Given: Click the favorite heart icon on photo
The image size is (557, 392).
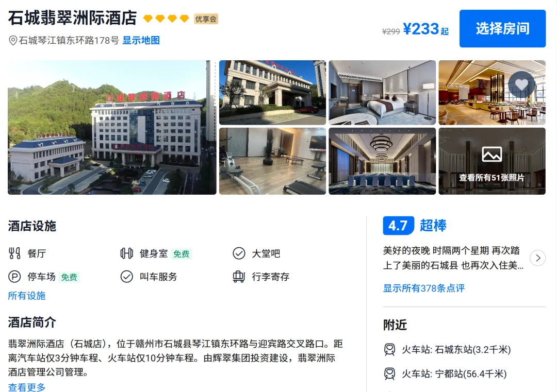Looking at the screenshot, I should coord(521,84).
